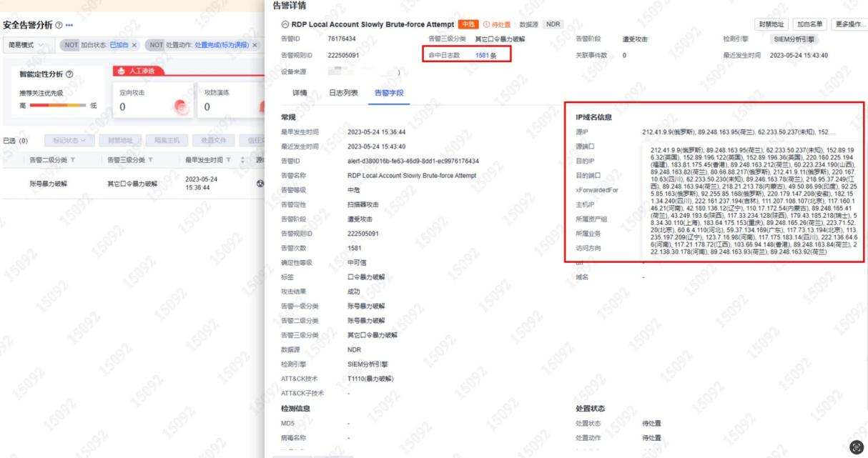
Task: Click the 封禁地址 button in alert details
Action: point(771,24)
